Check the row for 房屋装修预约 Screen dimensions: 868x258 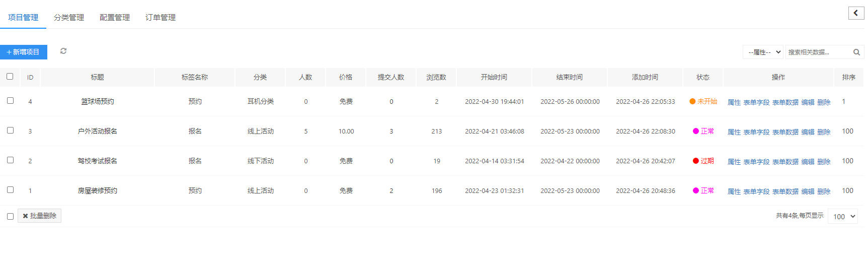[10, 190]
